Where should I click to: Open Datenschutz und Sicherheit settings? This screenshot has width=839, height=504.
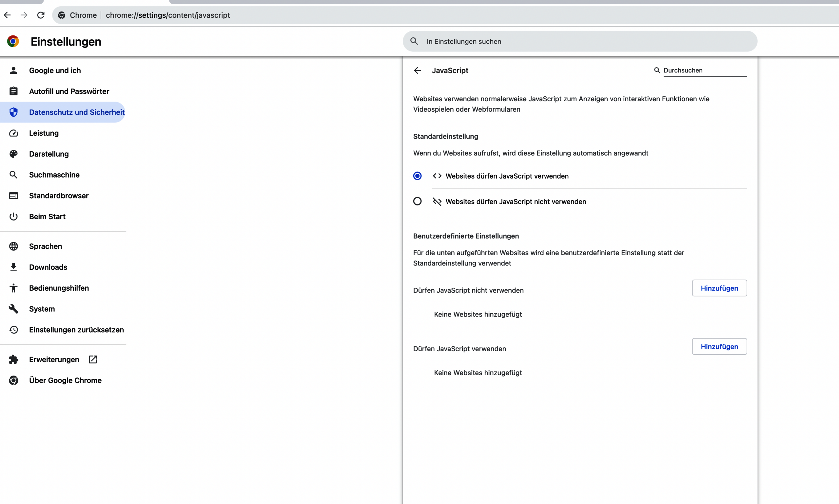[76, 112]
